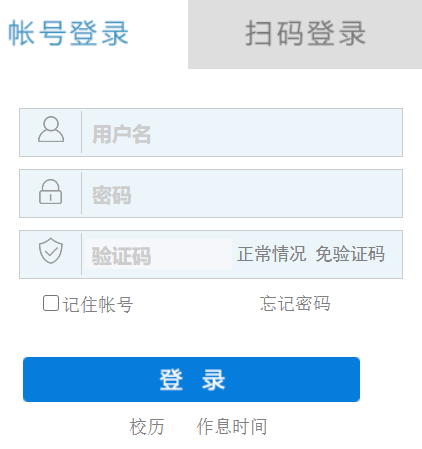Tick the 记住帐号 checkbox
Screen dimensions: 422x449
51,303
